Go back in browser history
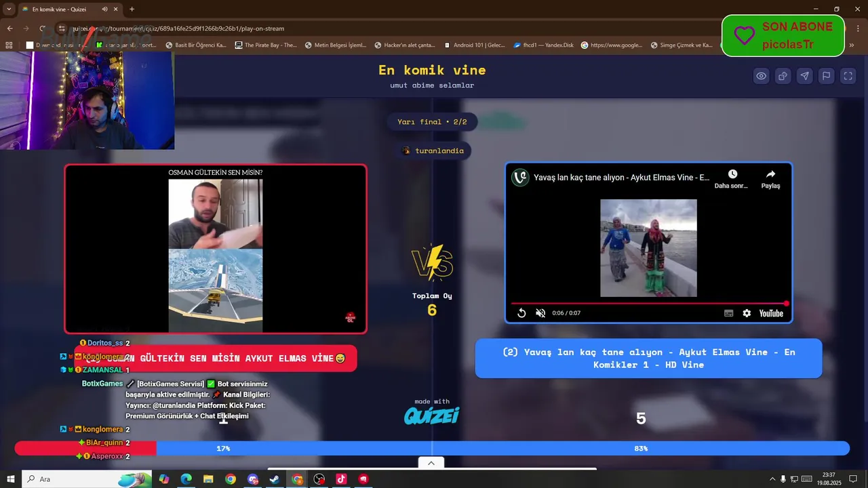 [x=9, y=28]
